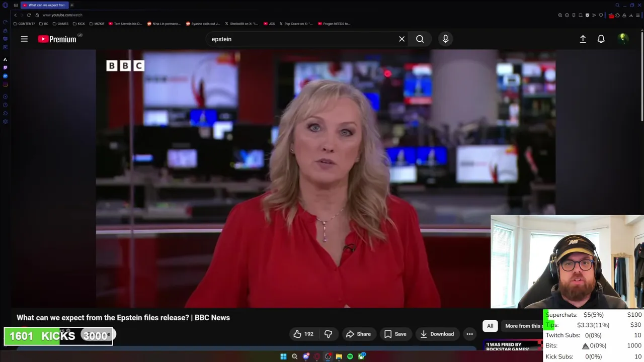
Task: Open the sidebar settings gear icon
Action: point(5,121)
